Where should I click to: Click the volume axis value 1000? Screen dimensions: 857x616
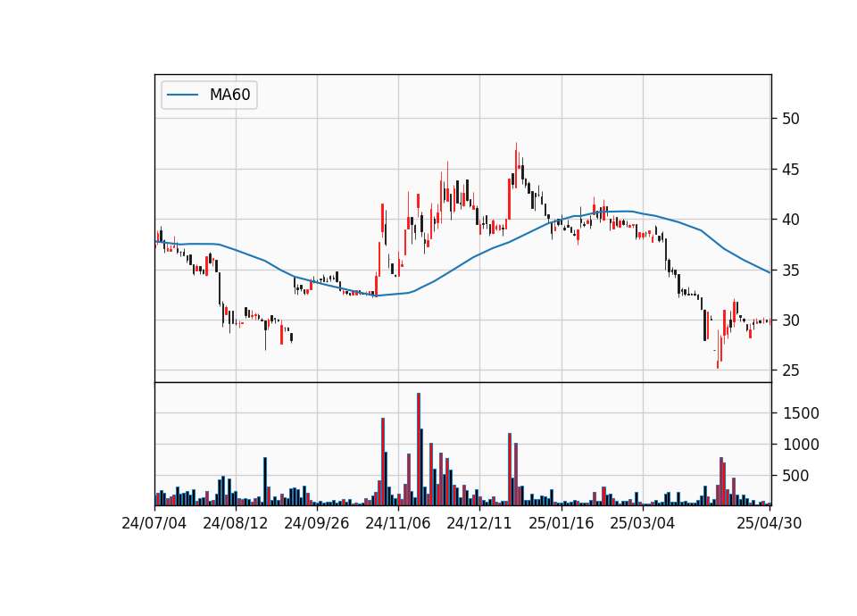801,445
